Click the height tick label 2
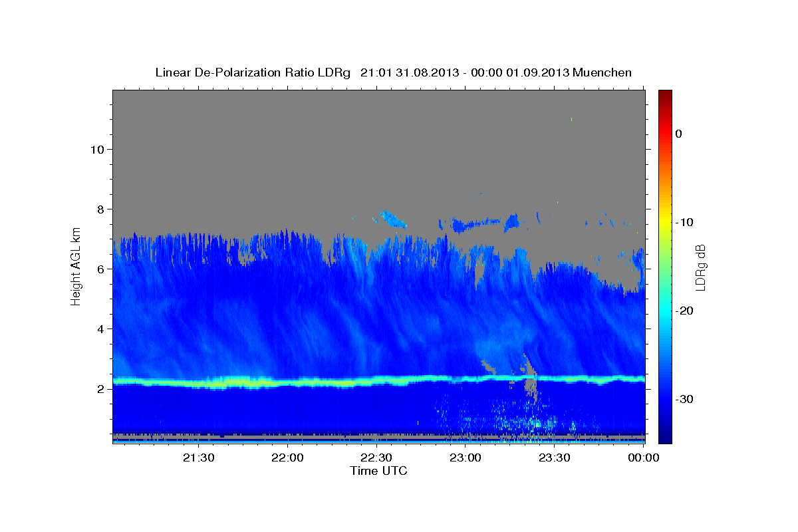The image size is (798, 532). click(99, 388)
